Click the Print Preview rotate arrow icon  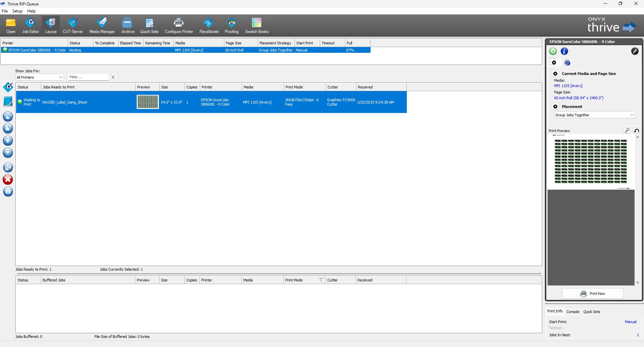point(636,130)
